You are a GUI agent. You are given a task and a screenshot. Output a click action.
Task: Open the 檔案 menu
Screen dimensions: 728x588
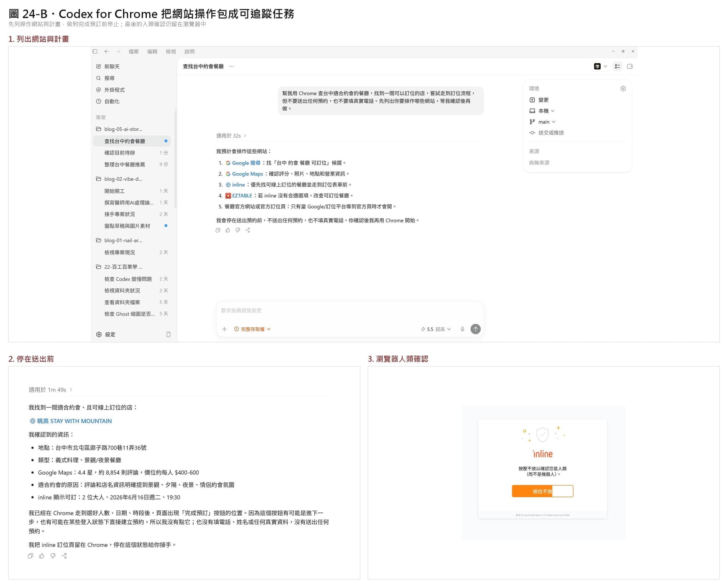[134, 52]
